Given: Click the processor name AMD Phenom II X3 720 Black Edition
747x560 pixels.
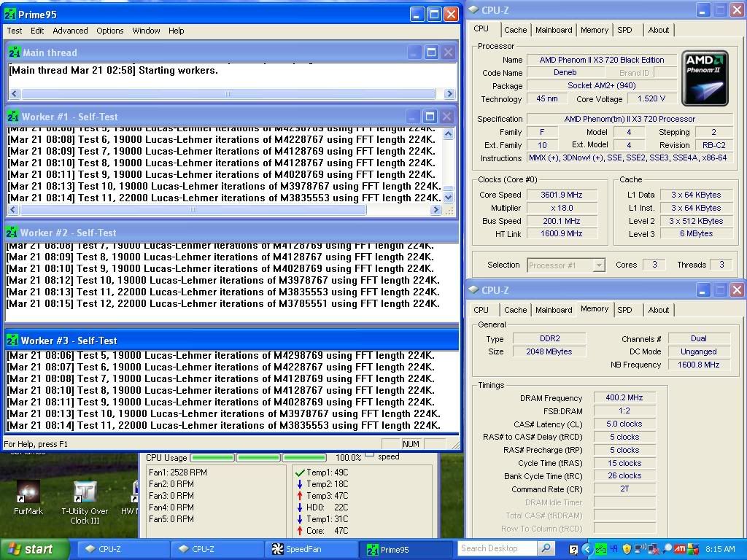Looking at the screenshot, I should [x=601, y=60].
